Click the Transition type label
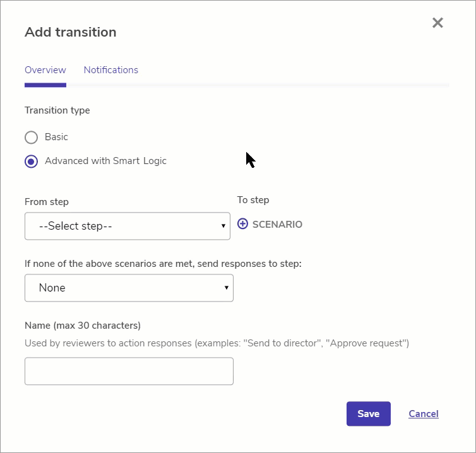Image resolution: width=476 pixels, height=453 pixels. coord(57,110)
